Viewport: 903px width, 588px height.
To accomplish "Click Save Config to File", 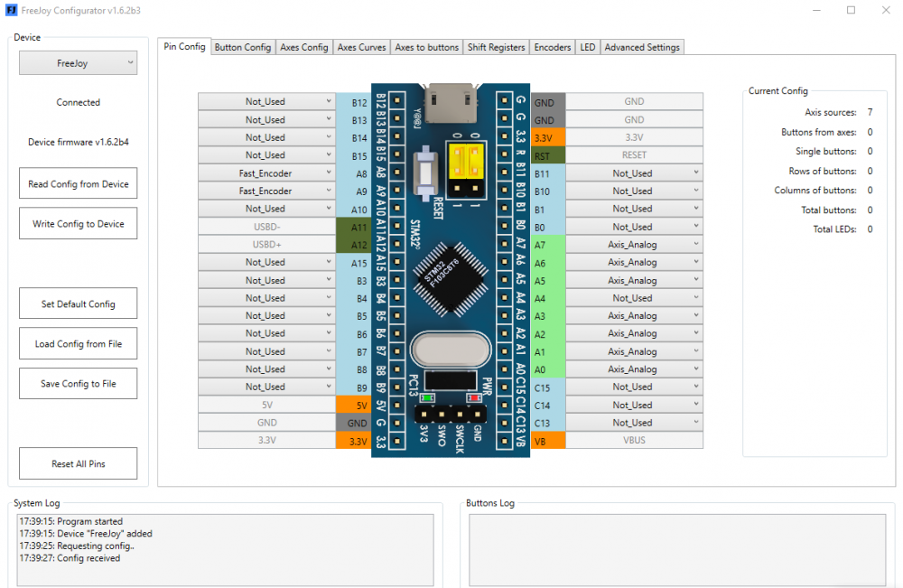I will 78,383.
